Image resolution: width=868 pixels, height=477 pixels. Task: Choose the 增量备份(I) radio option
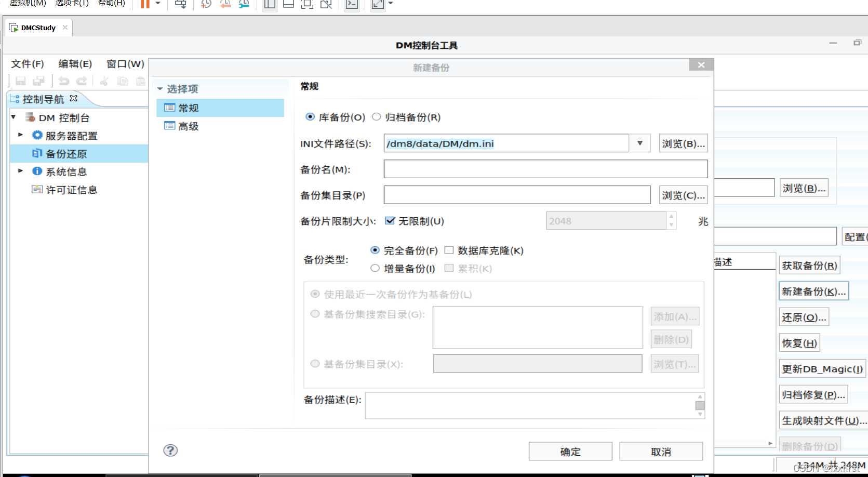pyautogui.click(x=375, y=268)
